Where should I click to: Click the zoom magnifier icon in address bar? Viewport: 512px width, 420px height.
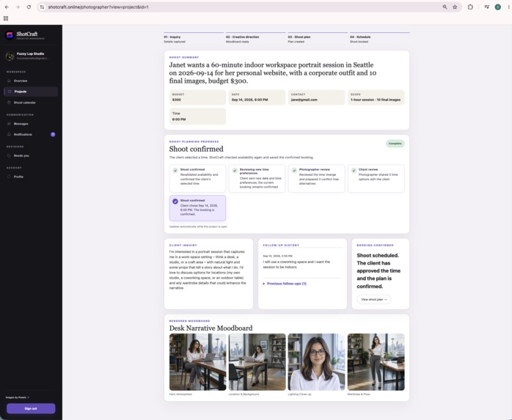pyautogui.click(x=445, y=7)
